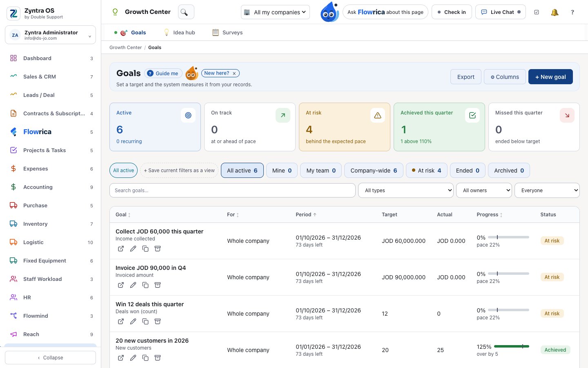
Task: Open the Flowrica water-drop mascot
Action: [x=329, y=12]
